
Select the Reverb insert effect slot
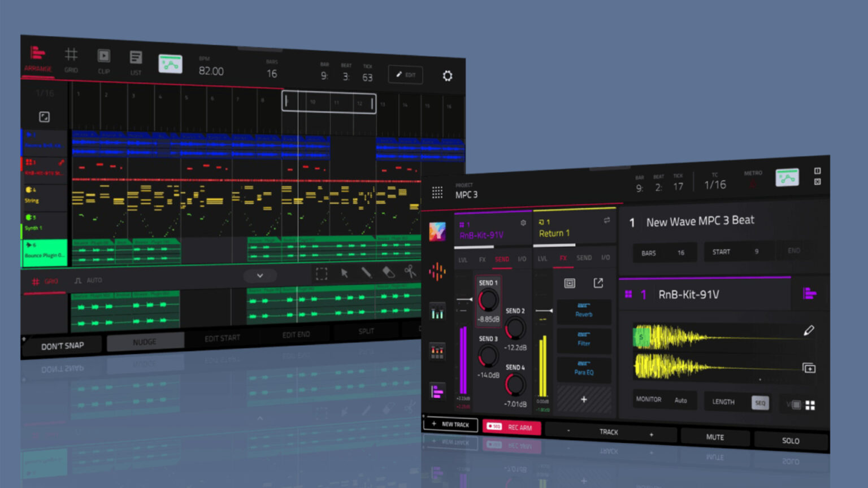(x=584, y=312)
